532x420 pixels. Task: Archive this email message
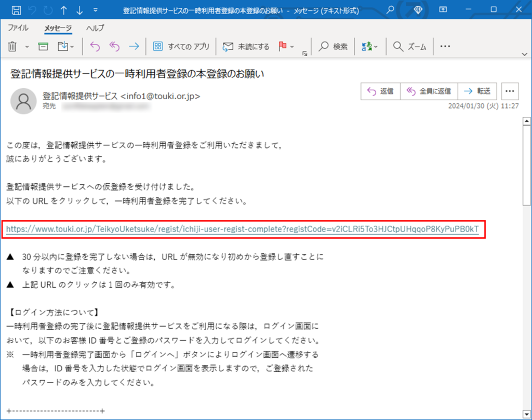coord(43,47)
